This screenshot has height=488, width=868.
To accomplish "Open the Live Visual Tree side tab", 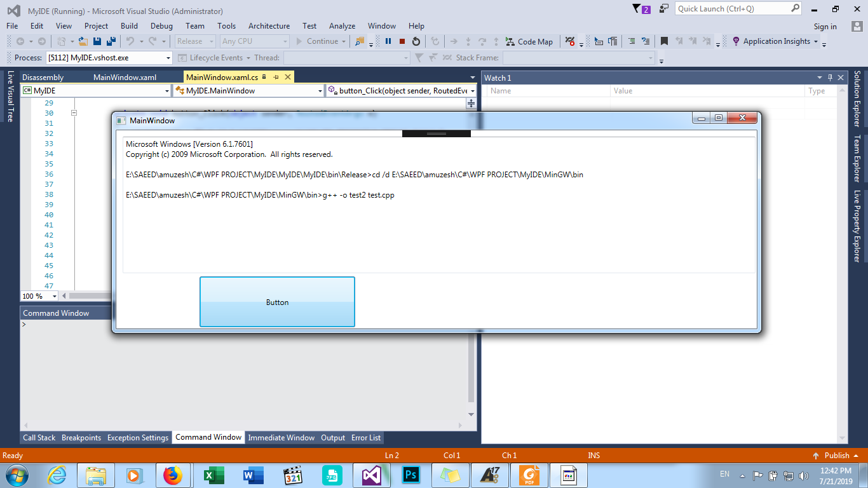I will (10, 96).
